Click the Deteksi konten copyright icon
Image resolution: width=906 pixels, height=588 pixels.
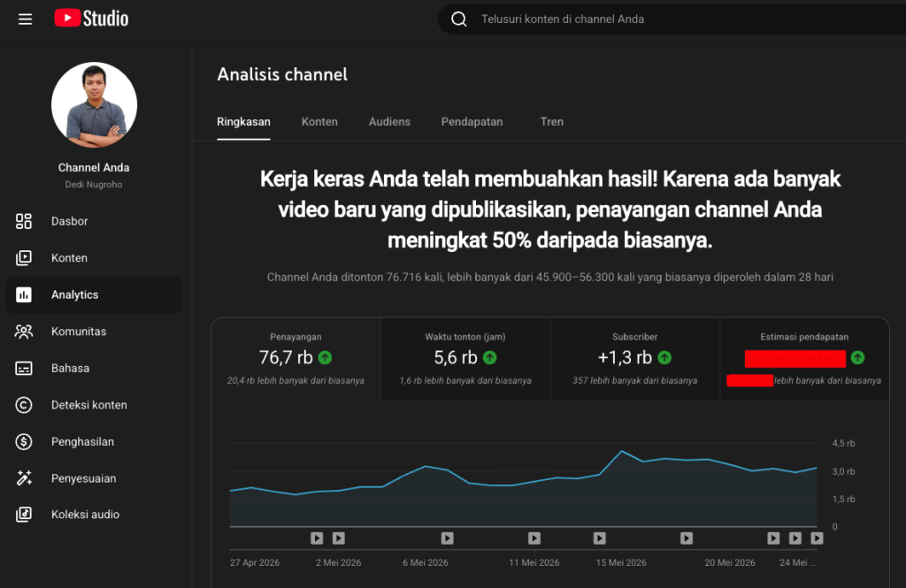(x=24, y=405)
